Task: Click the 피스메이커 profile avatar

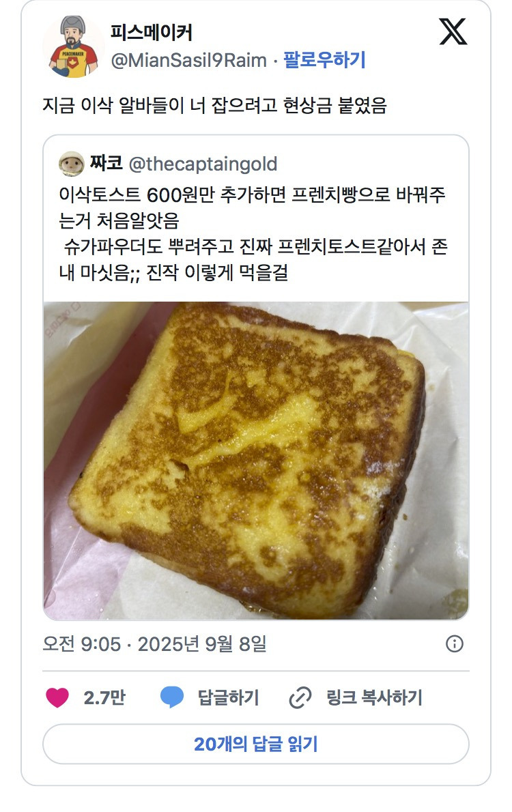Action: [73, 46]
